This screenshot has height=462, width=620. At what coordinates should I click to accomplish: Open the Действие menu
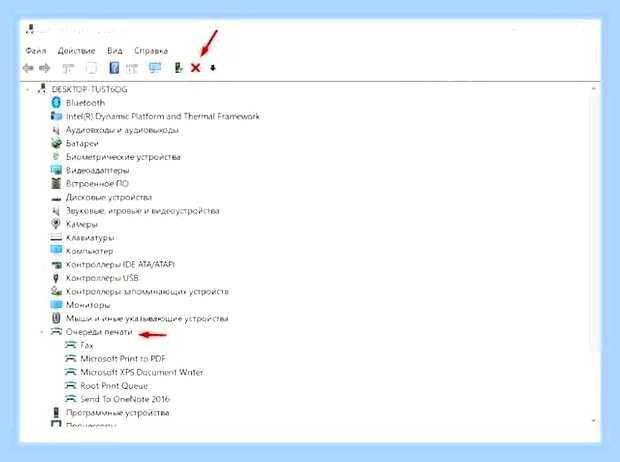pyautogui.click(x=76, y=51)
